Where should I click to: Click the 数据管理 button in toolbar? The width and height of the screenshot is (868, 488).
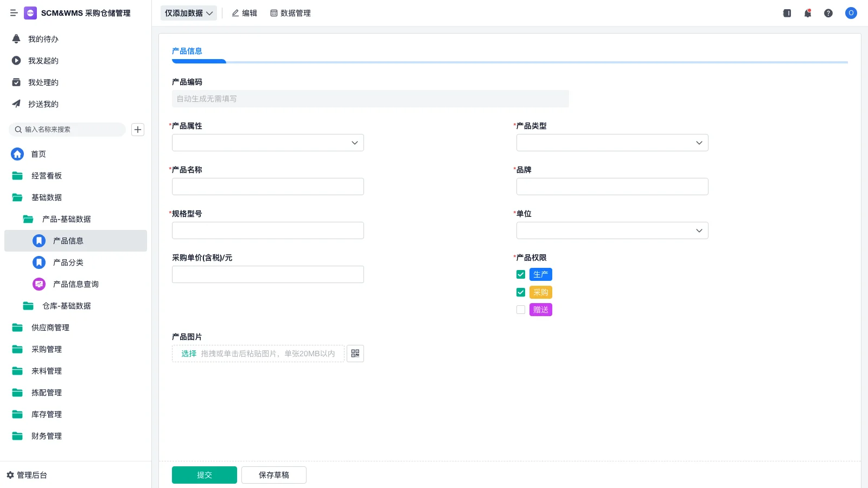point(290,13)
